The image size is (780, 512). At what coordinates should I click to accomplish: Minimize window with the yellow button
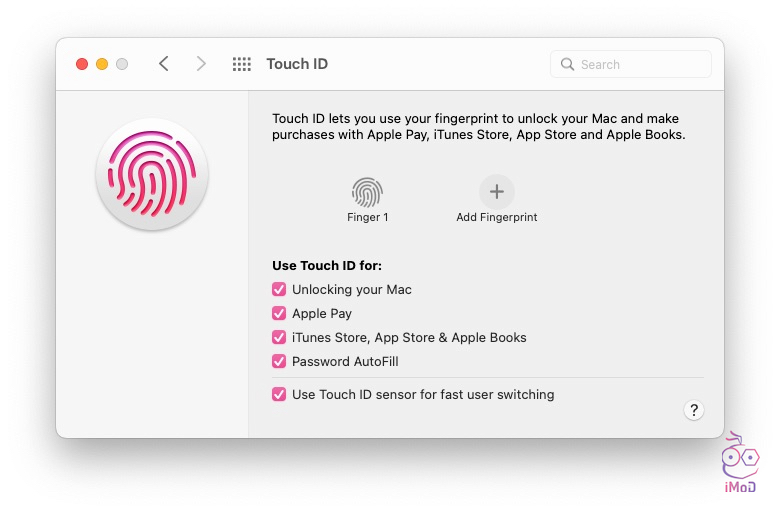pos(102,64)
